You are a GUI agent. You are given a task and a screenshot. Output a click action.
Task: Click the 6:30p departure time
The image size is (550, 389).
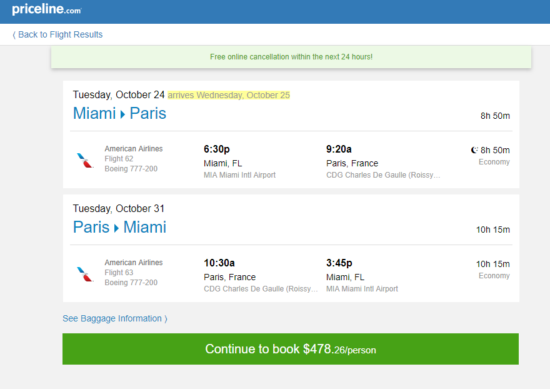click(x=217, y=149)
